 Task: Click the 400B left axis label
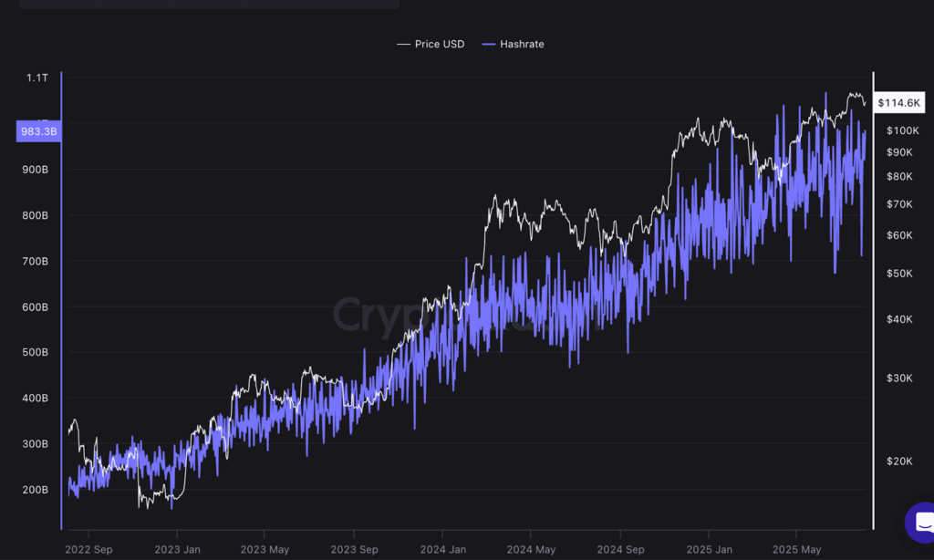[36, 398]
